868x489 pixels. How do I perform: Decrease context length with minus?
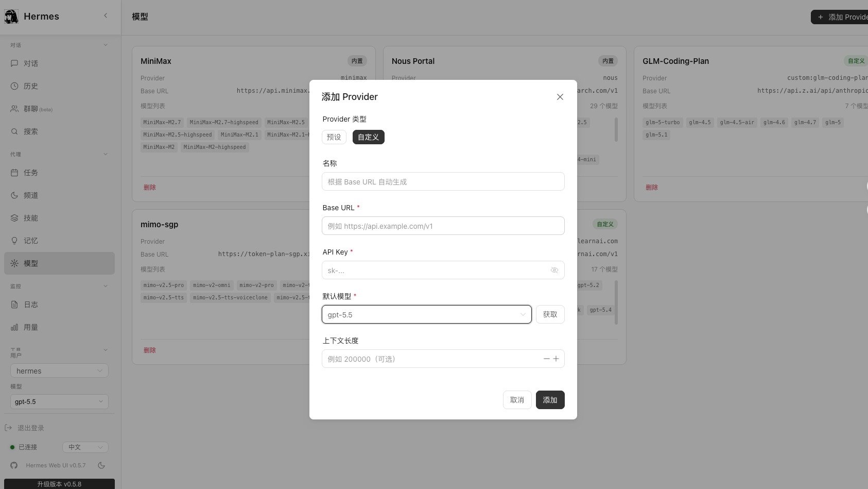[547, 359]
